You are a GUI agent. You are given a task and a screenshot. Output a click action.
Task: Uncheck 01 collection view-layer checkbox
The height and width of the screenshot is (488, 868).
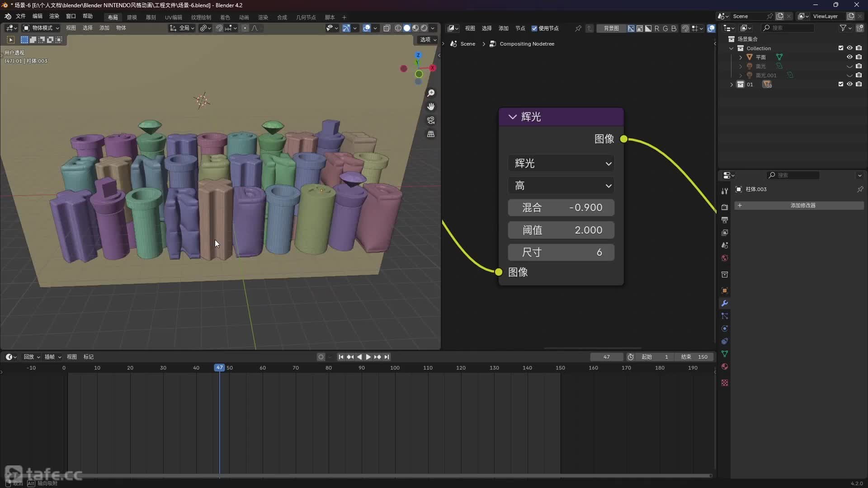(841, 84)
